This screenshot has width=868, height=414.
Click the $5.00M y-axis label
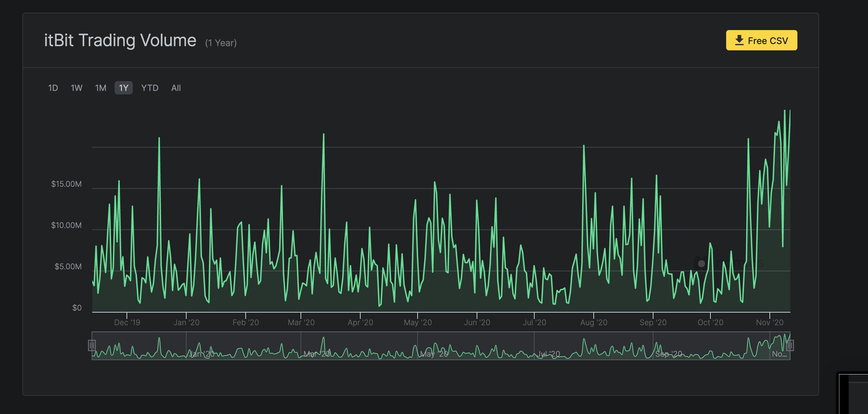[68, 266]
